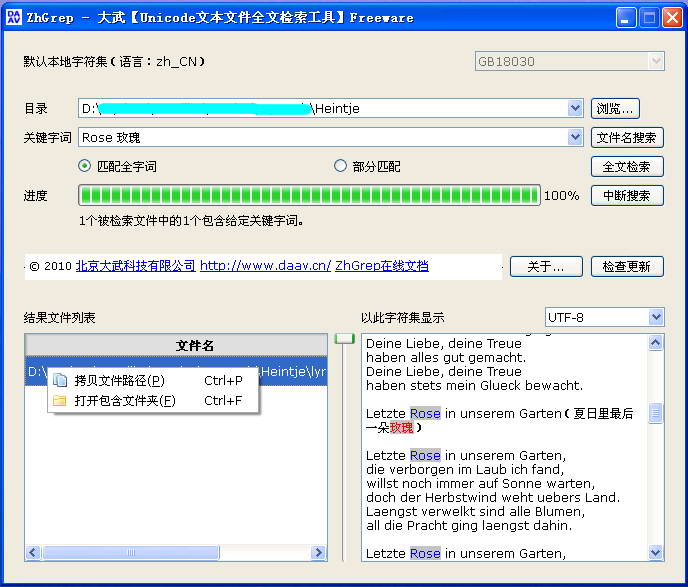Click the line 'doch der Herbstwind weht uebers Land.'

(493, 498)
